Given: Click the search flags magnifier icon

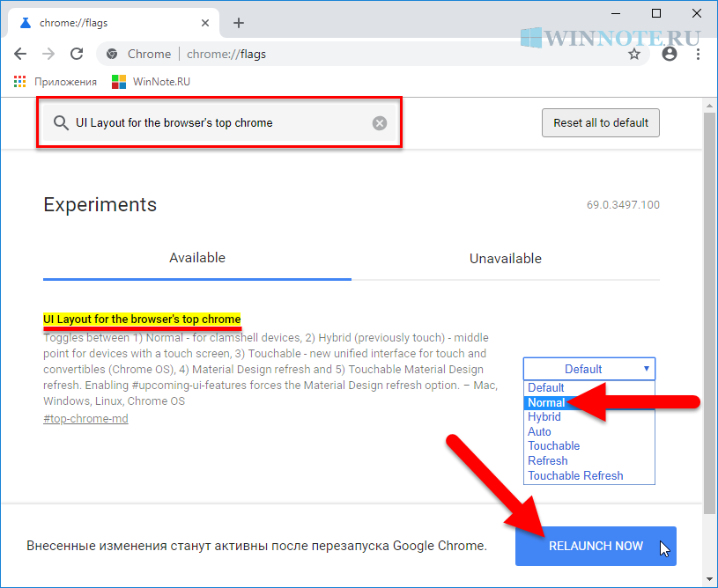Looking at the screenshot, I should pos(61,123).
